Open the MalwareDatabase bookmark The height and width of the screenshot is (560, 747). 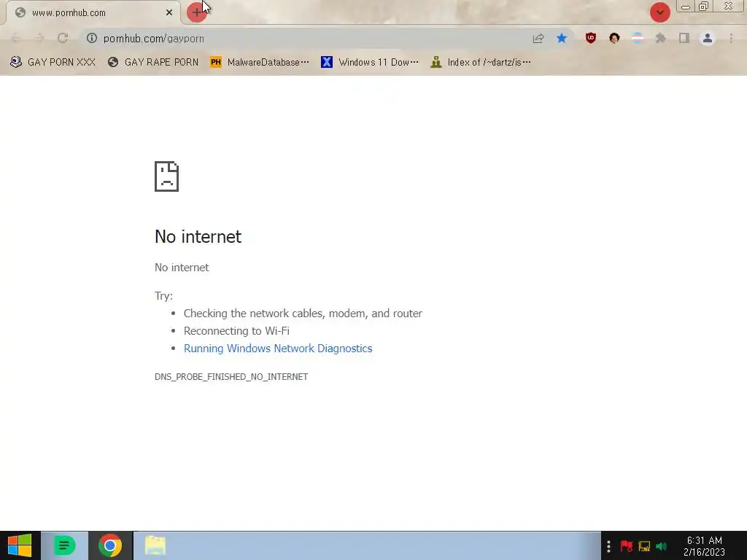coord(260,62)
